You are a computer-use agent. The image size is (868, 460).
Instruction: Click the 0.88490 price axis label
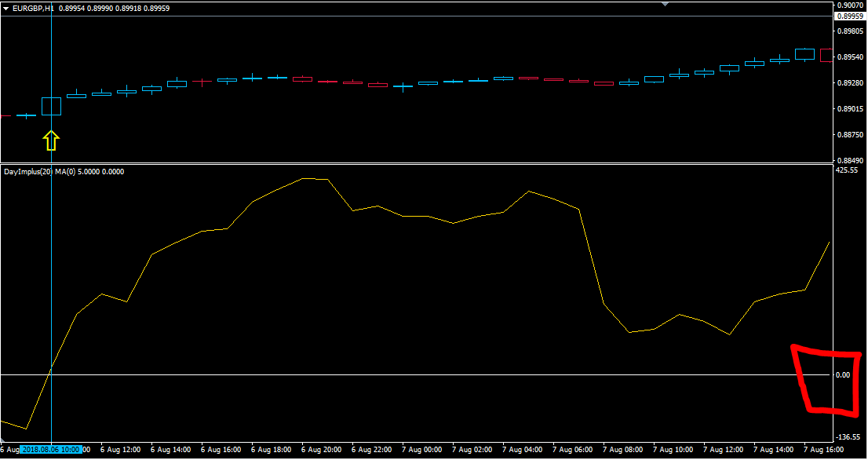point(850,160)
